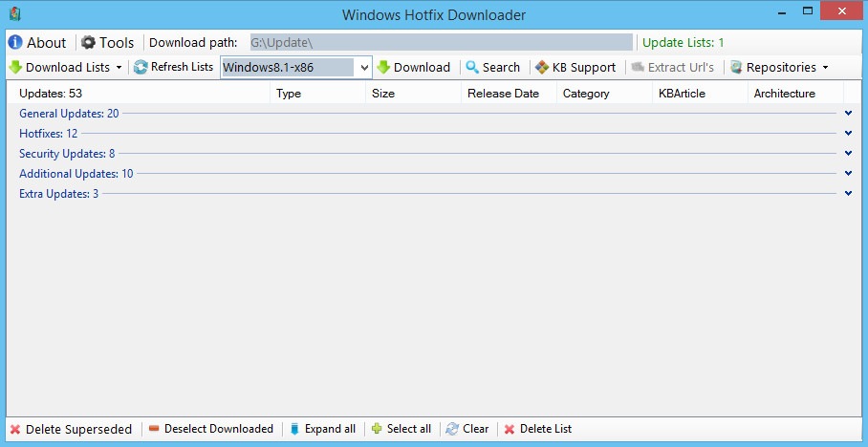Screen dimensions: 868x447
Task: Click the Deselect Downloaded button label
Action: (x=219, y=429)
